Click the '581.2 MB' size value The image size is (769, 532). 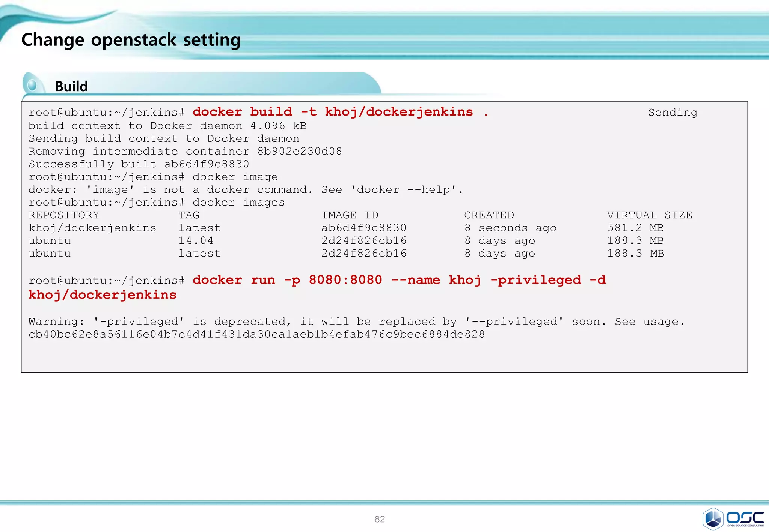pos(635,228)
